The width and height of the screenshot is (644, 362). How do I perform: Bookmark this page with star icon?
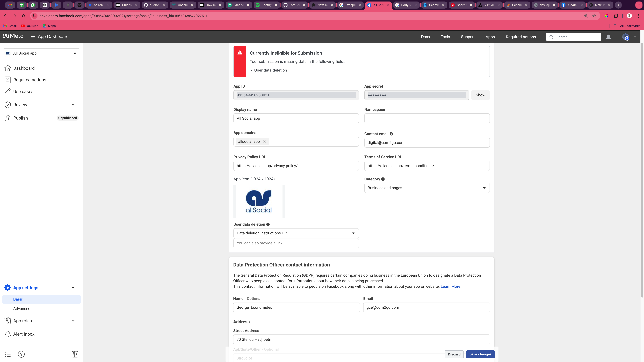click(594, 16)
